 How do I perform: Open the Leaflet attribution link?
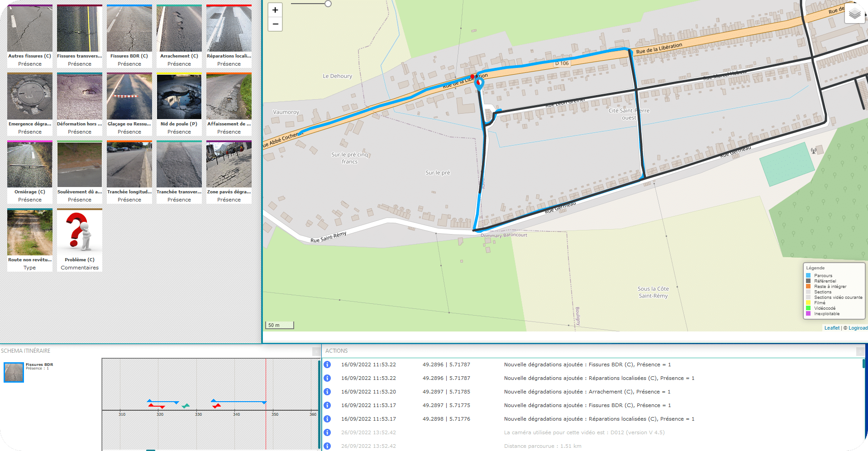[831, 328]
